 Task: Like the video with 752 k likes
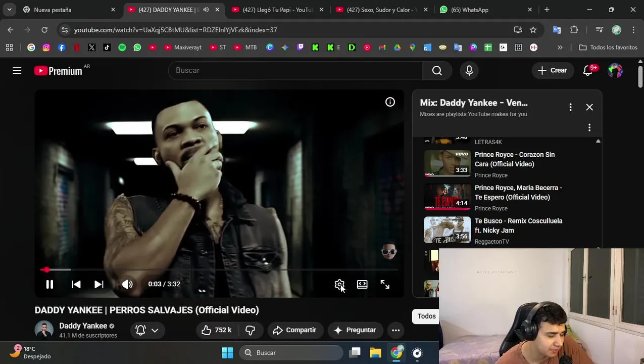(x=216, y=330)
